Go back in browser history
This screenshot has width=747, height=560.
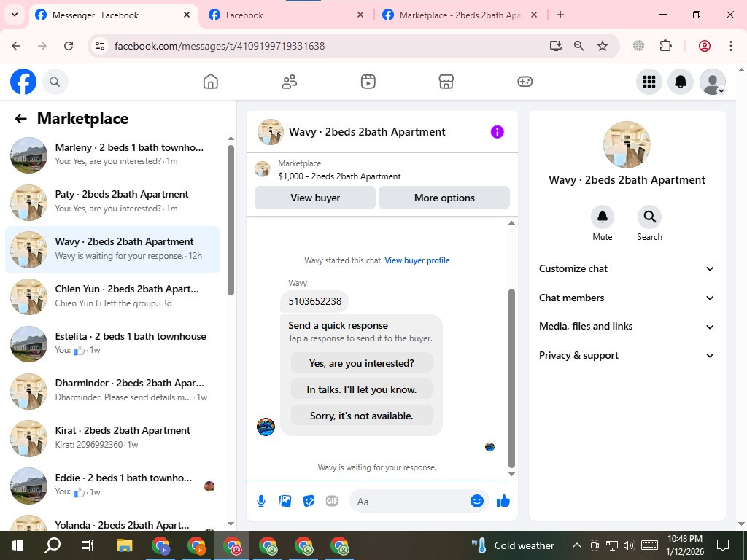(16, 46)
